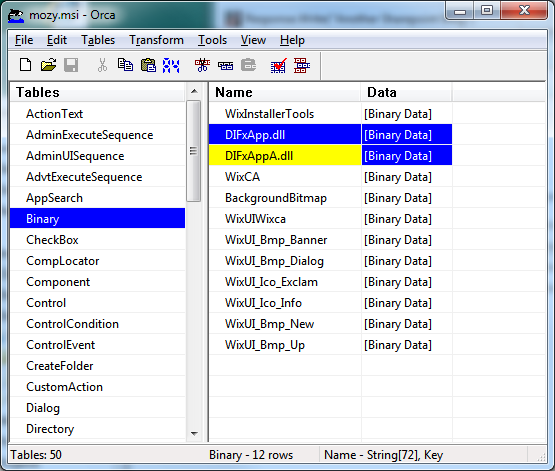This screenshot has height=471, width=555.
Task: Click Binary Data cell of WixInstallerTools row
Action: [407, 114]
